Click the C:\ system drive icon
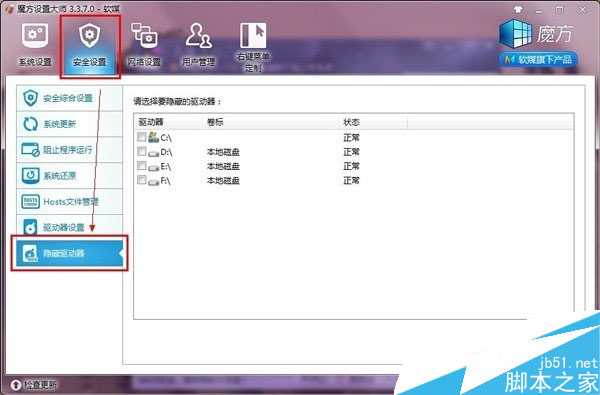 153,137
